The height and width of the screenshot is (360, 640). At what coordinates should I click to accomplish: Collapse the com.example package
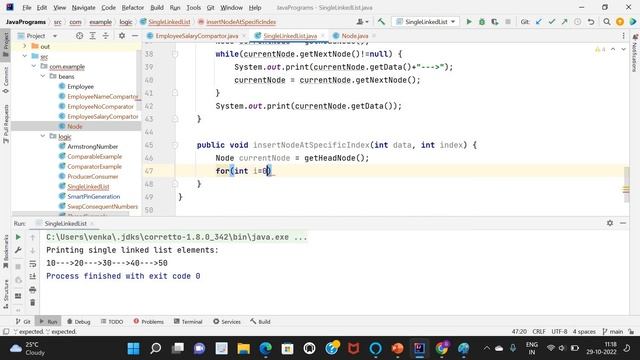(34, 66)
